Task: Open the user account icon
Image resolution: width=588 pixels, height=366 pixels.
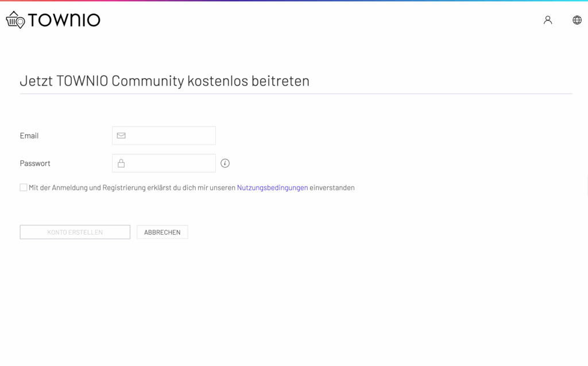Action: click(548, 20)
